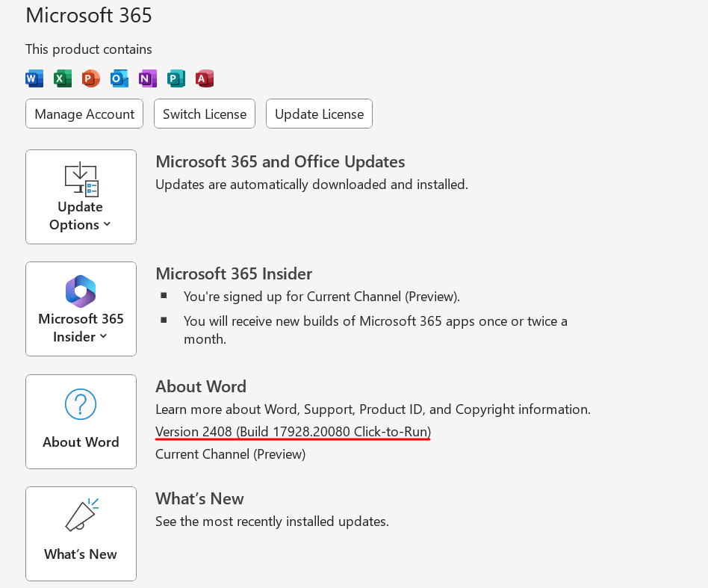Click the Outlook app icon
Viewport: 708px width, 588px height.
pos(119,78)
